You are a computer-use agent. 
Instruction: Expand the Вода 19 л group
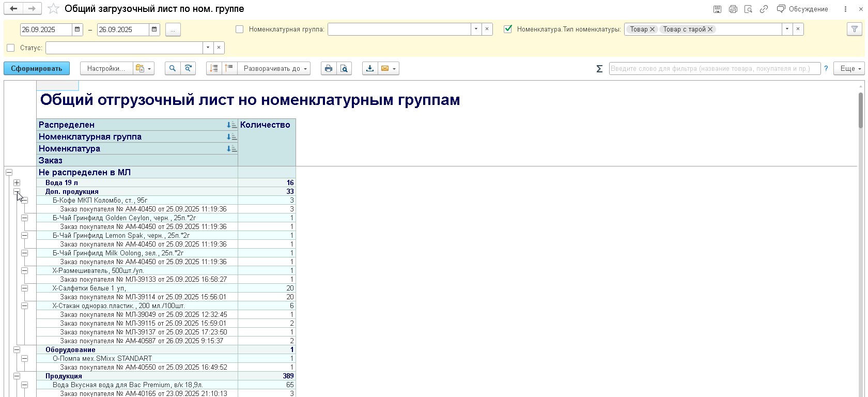coord(17,183)
